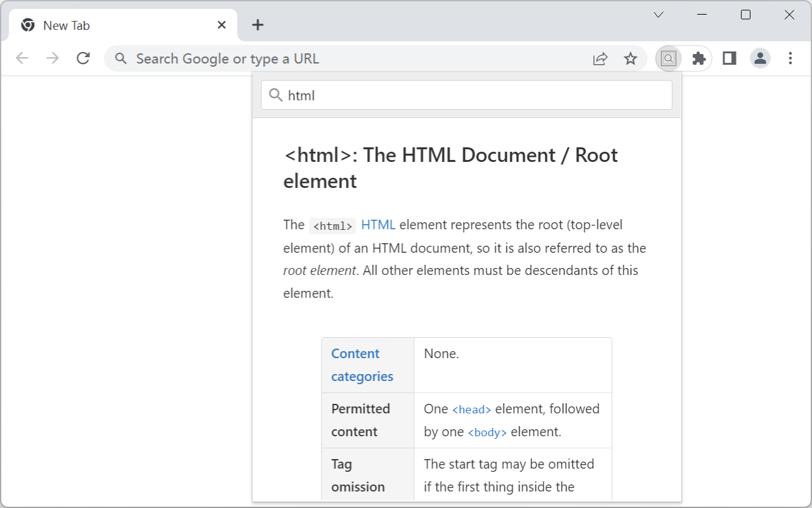Click the share icon in address bar

599,58
